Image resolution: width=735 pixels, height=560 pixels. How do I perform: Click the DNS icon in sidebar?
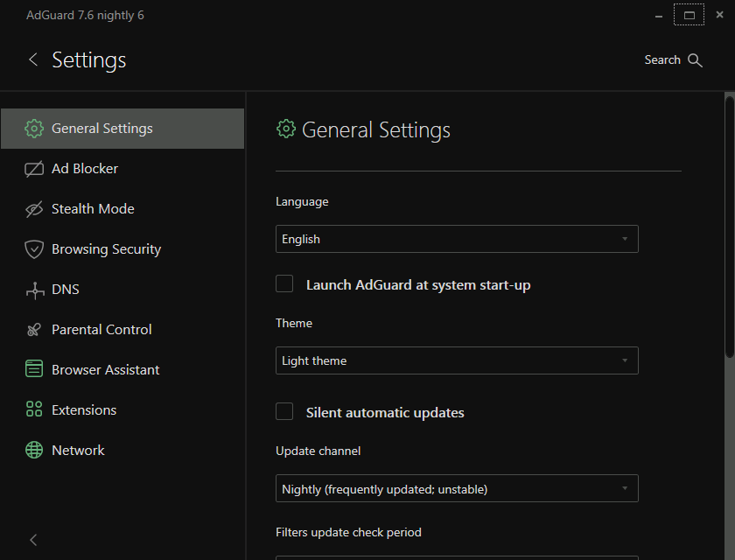coord(34,290)
